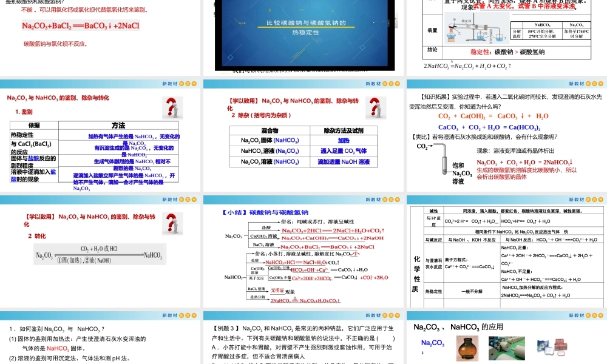
Task: Click the question 1．如何鉴别 Na₂CO₃ 与 NaHCO₃？
Action: [x=57, y=329]
